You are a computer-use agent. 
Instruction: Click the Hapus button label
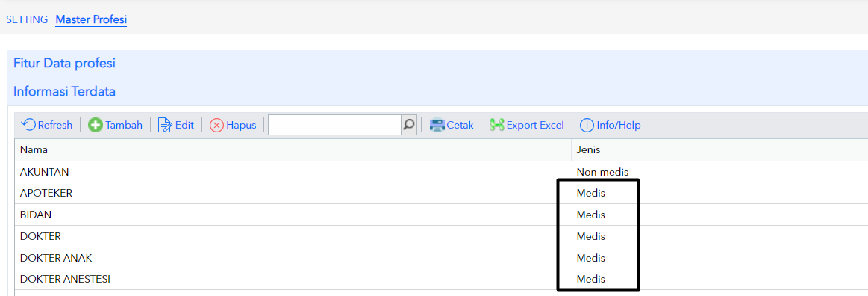241,126
